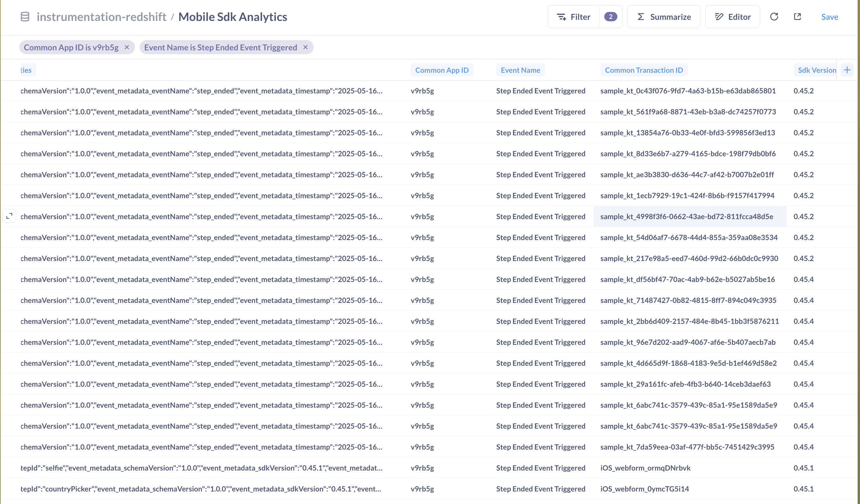Click the truncated ties column header
Screen dimensions: 860x504
click(25, 70)
